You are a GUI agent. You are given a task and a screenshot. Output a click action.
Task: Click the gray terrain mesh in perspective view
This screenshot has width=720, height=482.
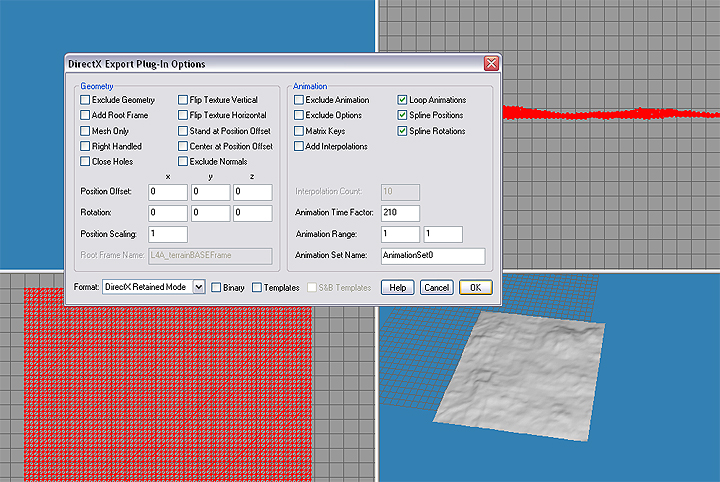pos(521,374)
